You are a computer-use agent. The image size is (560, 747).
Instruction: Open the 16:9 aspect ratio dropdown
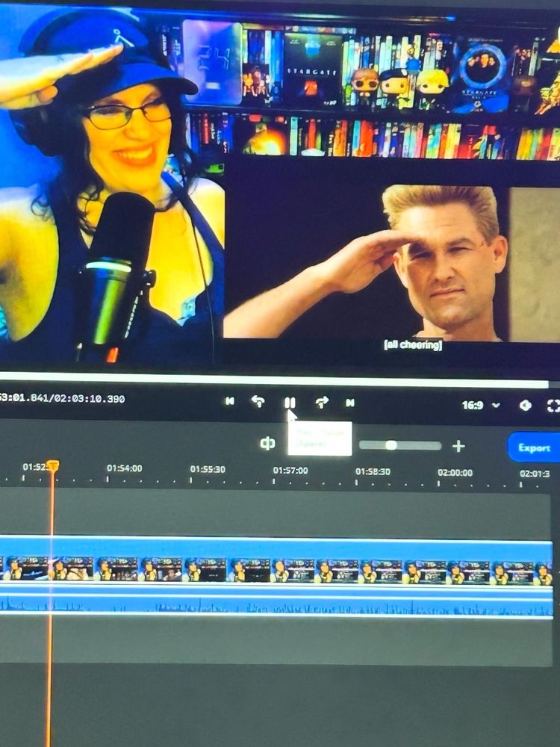pyautogui.click(x=481, y=405)
